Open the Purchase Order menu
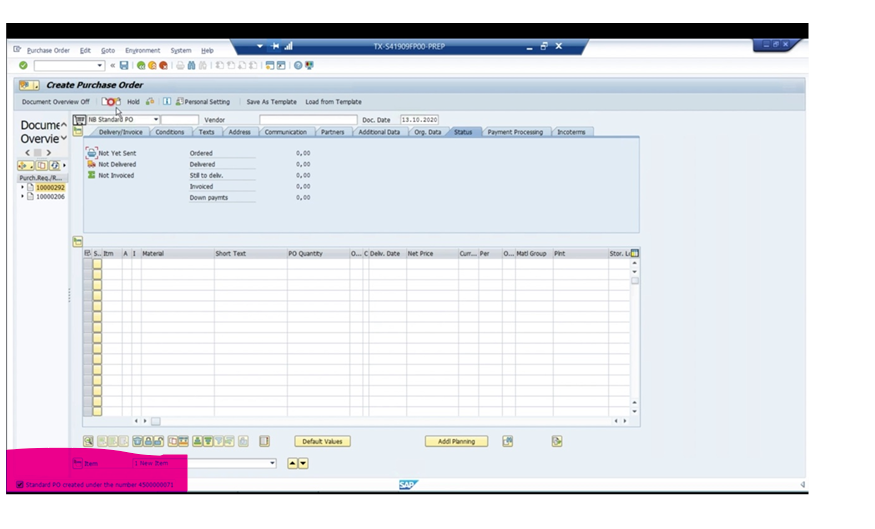 pos(48,50)
